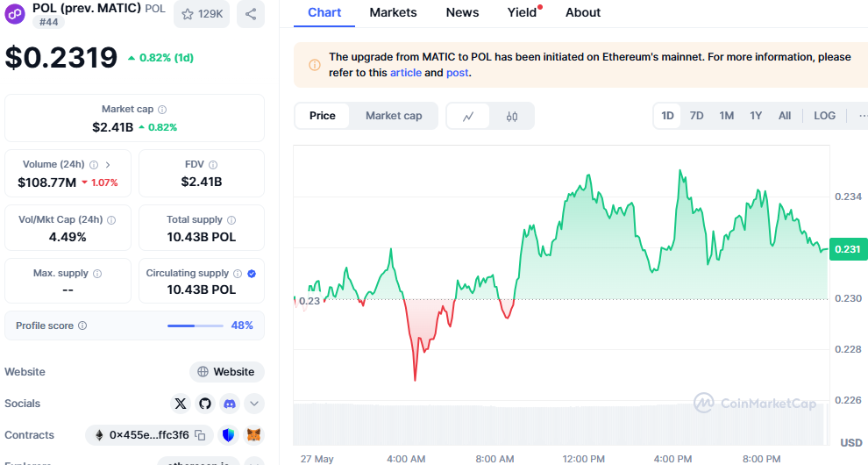Screen dimensions: 868x465
Task: Click Volume (24h) info icon
Action: click(94, 165)
